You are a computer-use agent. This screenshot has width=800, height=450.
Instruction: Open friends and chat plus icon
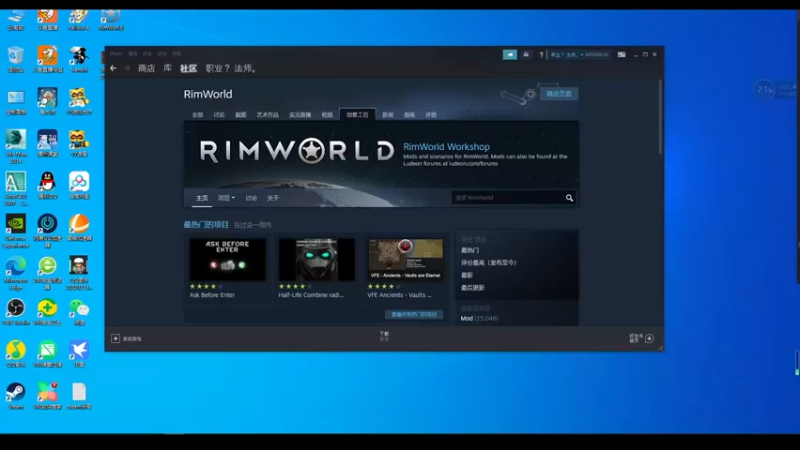pos(649,338)
